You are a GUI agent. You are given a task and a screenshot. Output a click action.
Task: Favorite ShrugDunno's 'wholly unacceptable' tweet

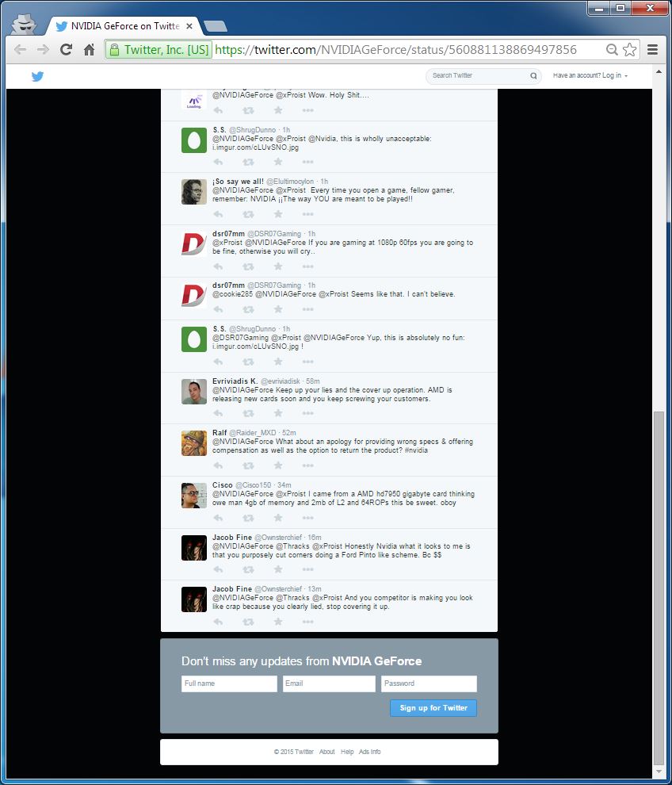(x=278, y=162)
